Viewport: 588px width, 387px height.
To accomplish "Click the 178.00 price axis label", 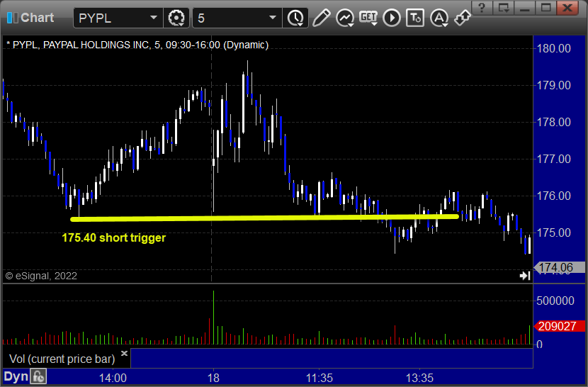I will point(554,122).
